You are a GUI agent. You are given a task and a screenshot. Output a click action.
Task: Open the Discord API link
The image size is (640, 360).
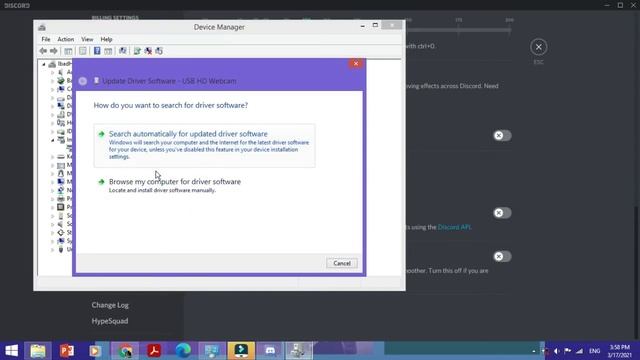point(454,227)
